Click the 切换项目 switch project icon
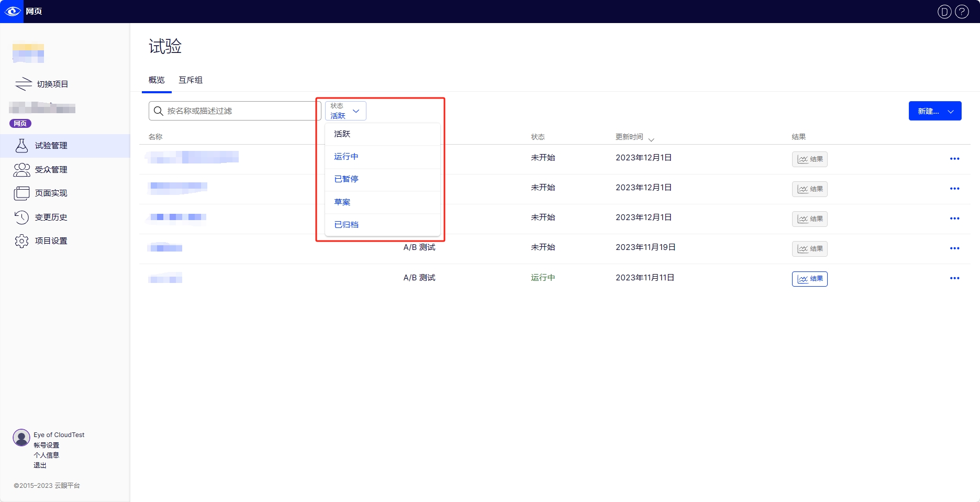980x502 pixels. [x=24, y=84]
